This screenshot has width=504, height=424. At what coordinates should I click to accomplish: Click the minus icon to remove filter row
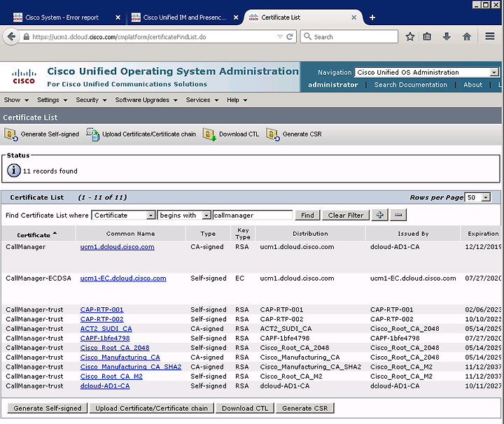coord(398,215)
